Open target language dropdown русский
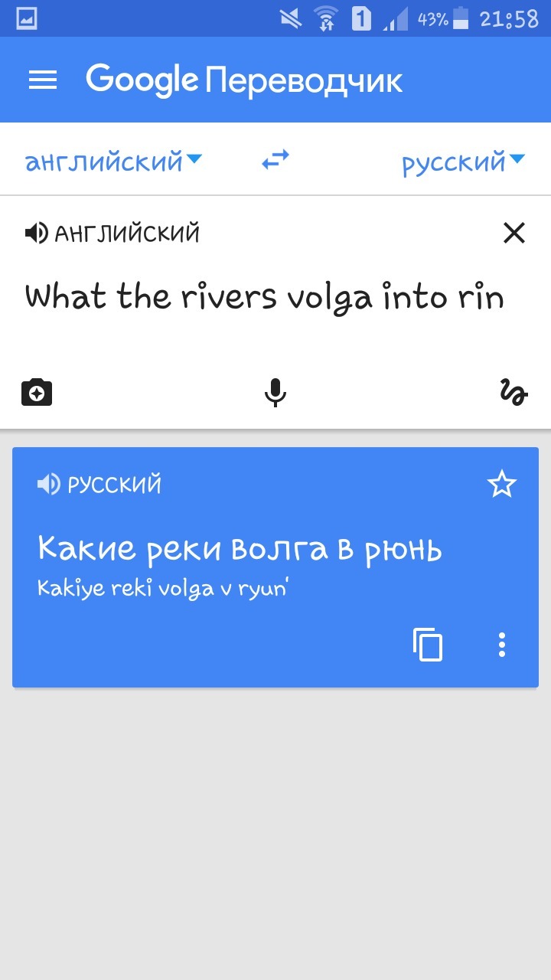This screenshot has width=551, height=980. (x=464, y=161)
